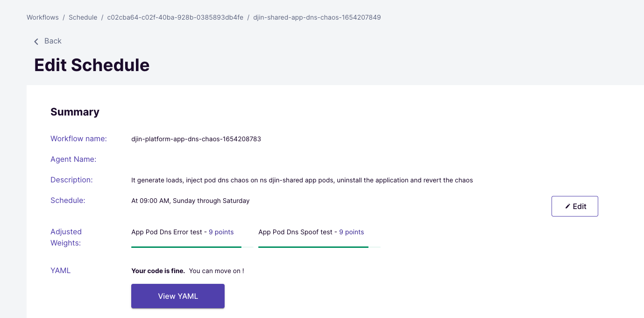Click the Agent Name label
This screenshot has height=318, width=644.
[73, 159]
